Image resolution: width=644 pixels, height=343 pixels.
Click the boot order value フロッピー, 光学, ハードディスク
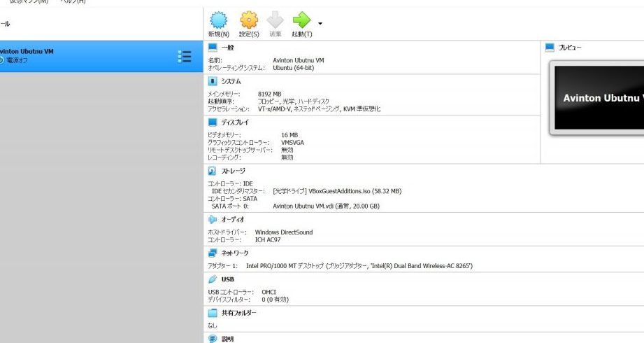pyautogui.click(x=293, y=101)
